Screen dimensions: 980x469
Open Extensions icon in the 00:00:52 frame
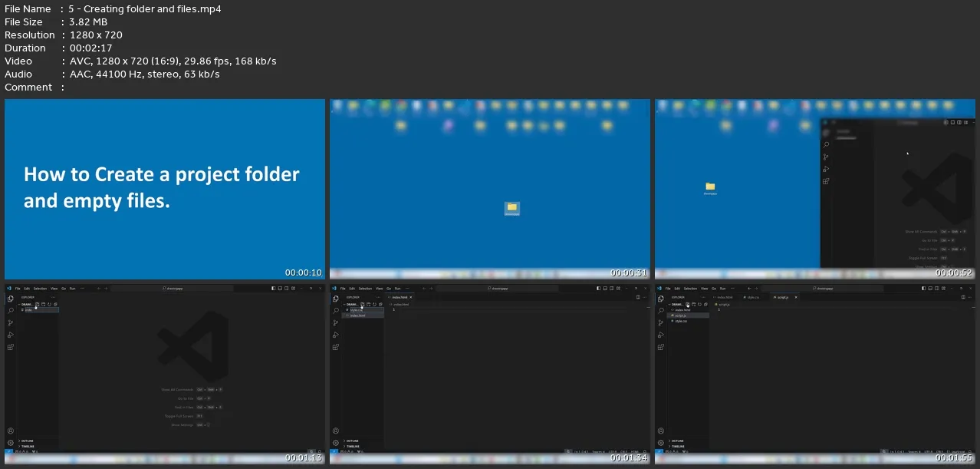[826, 182]
